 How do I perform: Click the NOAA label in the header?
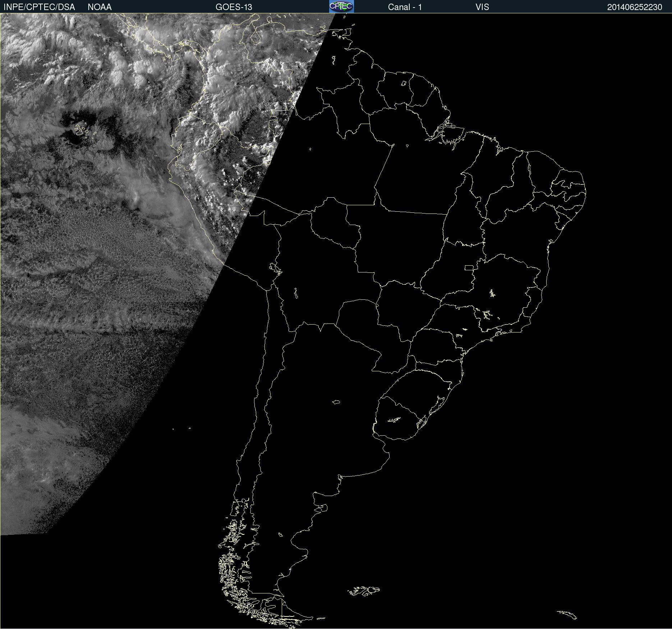tap(100, 7)
